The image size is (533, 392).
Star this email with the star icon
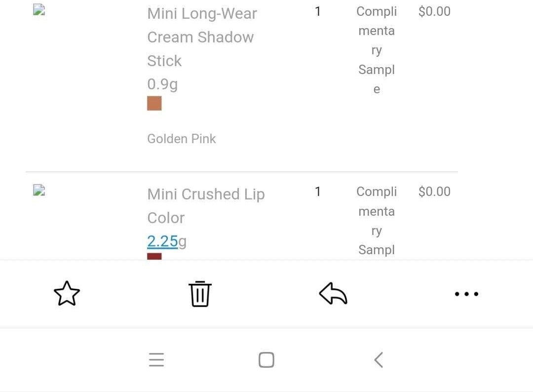tap(67, 293)
